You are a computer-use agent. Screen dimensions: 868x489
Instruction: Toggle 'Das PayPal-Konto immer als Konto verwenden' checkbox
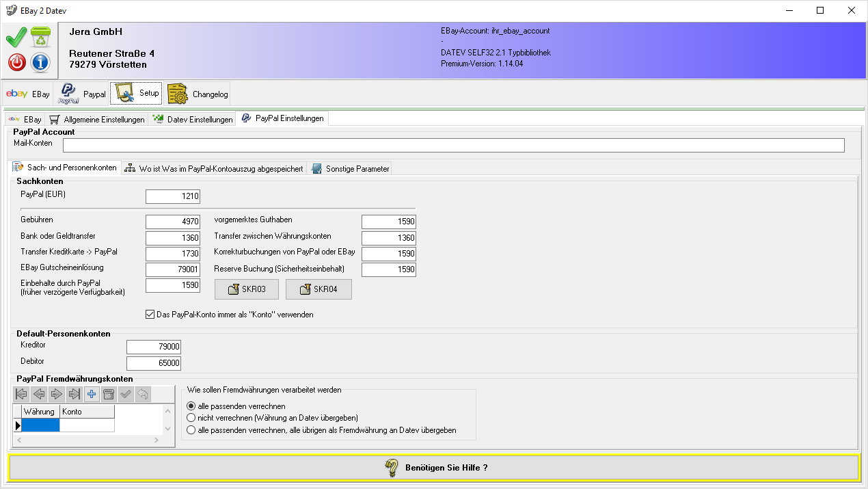(150, 315)
